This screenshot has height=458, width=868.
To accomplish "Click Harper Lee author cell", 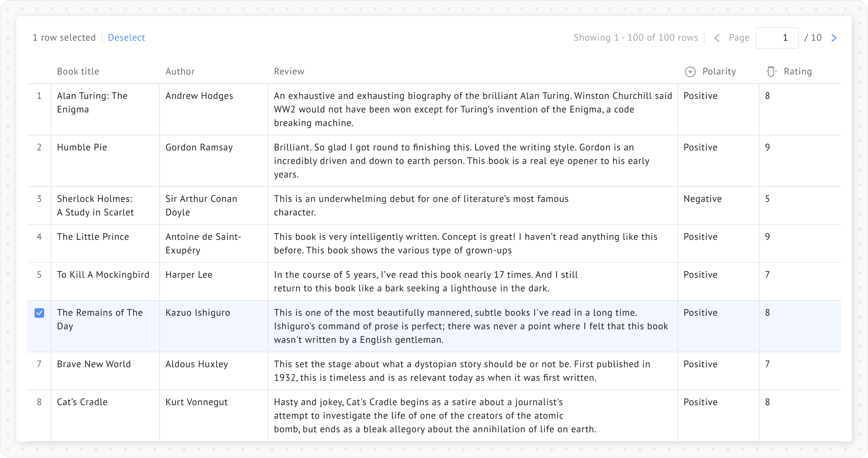I will pyautogui.click(x=189, y=275).
